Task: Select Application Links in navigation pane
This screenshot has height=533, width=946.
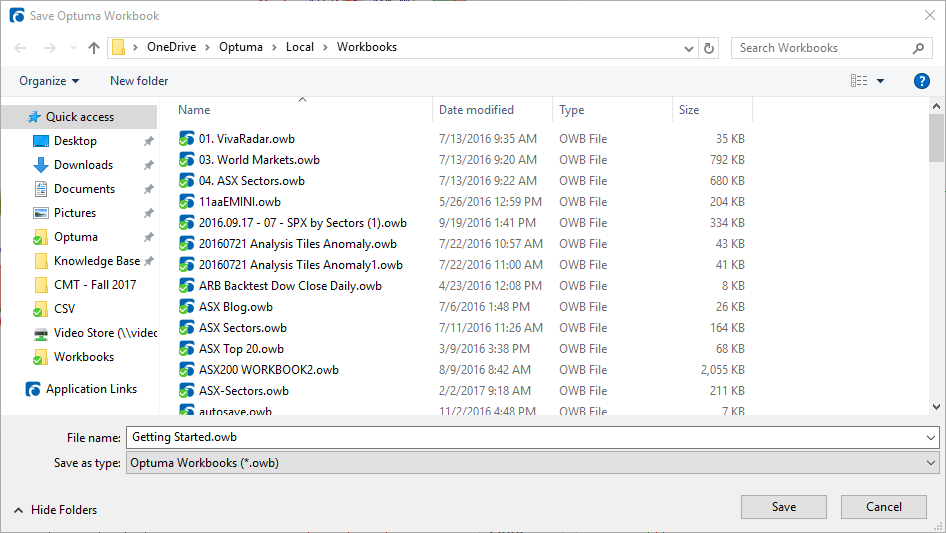Action: [91, 389]
